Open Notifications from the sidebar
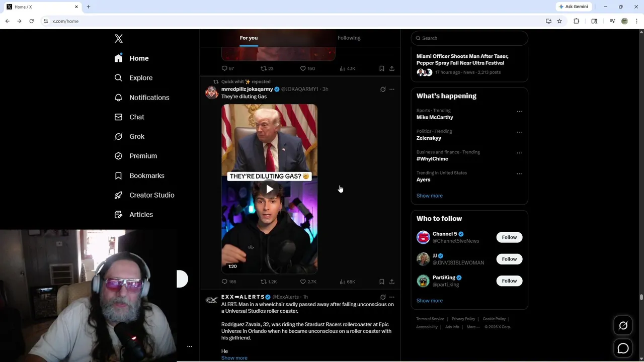The width and height of the screenshot is (644, 362). [x=142, y=98]
